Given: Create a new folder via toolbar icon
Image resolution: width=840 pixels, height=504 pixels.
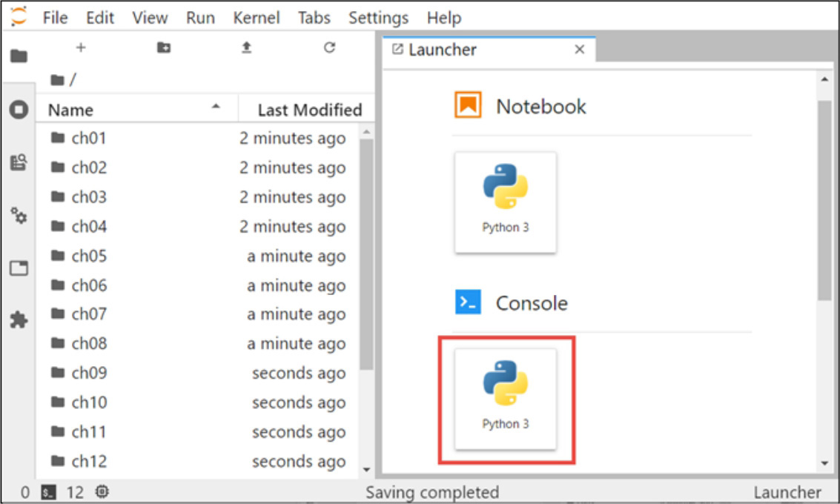Looking at the screenshot, I should (x=164, y=47).
